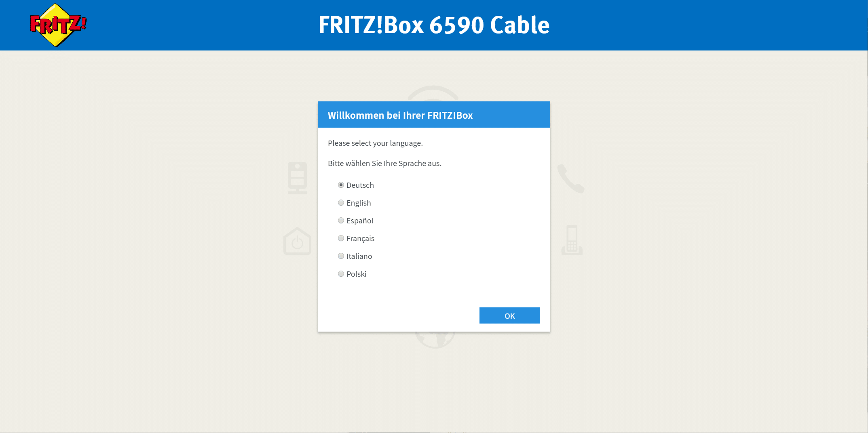Viewport: 868px width, 433px height.
Task: Click the faded telephone handset icon
Action: click(x=570, y=179)
